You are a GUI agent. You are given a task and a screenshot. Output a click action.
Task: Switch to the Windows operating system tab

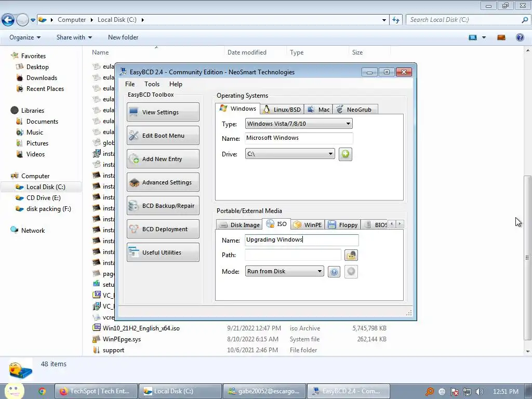point(237,109)
